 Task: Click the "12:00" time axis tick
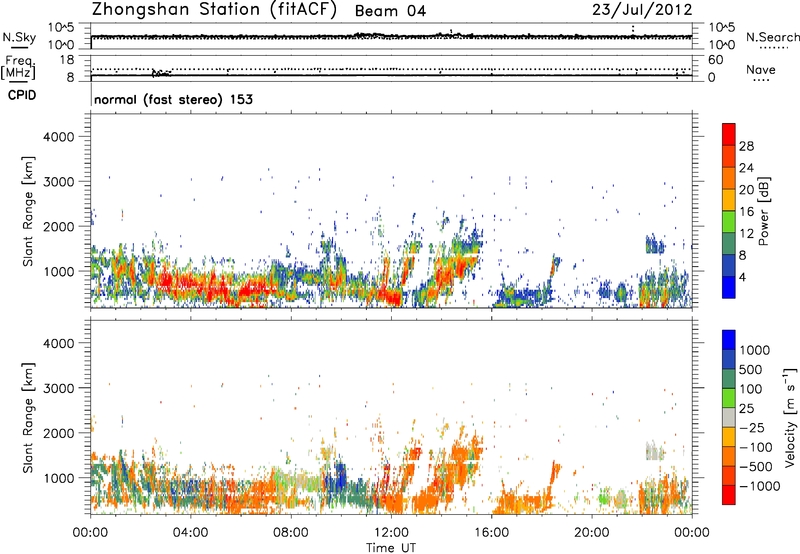click(391, 533)
